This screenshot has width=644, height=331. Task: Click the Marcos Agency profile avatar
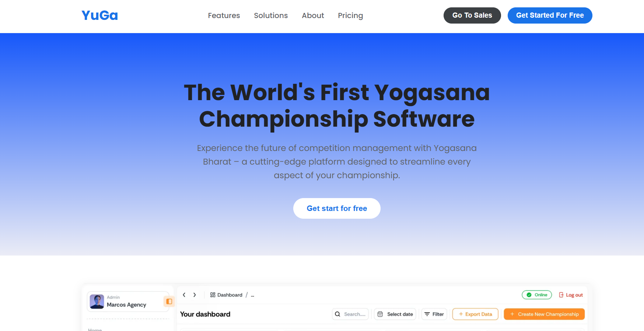click(97, 302)
